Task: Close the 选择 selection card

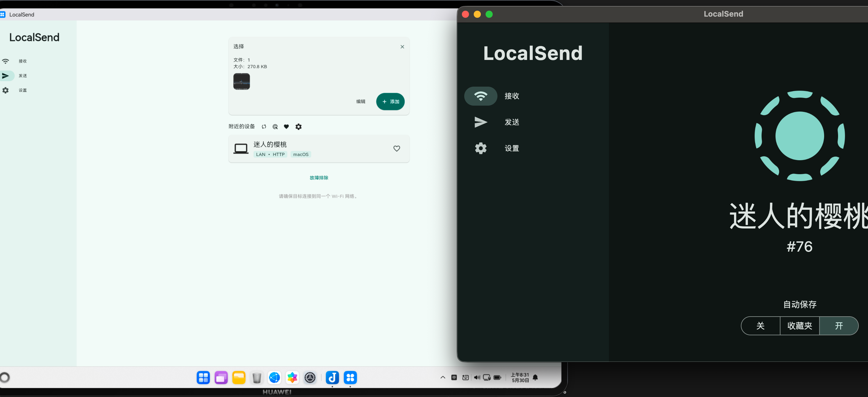Action: pos(402,47)
